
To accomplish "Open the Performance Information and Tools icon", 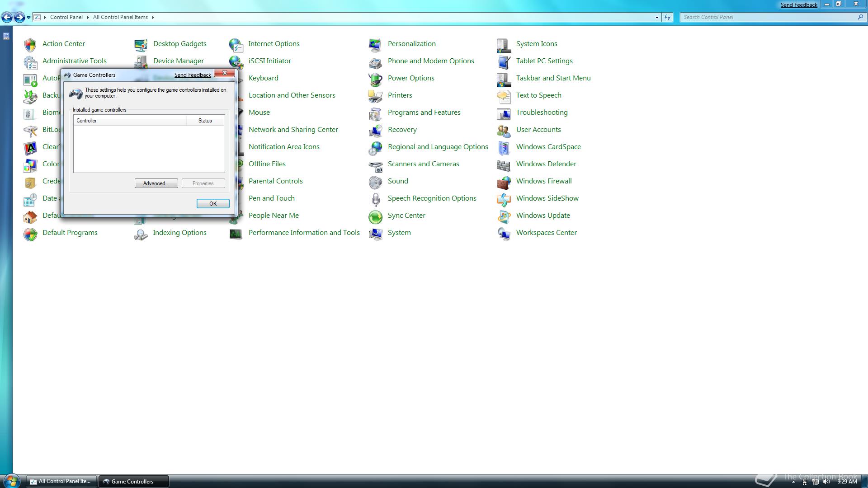I will pyautogui.click(x=236, y=233).
